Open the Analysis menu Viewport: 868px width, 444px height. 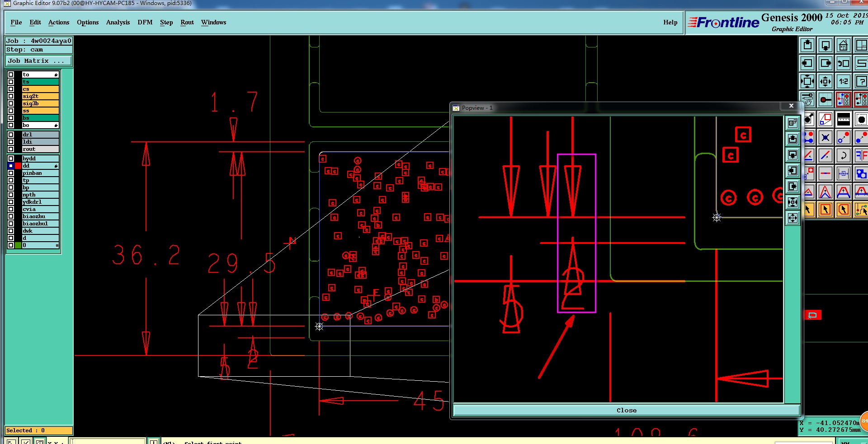click(118, 22)
